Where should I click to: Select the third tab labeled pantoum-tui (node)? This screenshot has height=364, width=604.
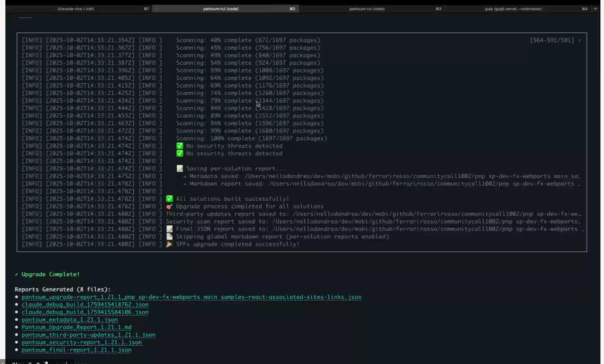(366, 9)
